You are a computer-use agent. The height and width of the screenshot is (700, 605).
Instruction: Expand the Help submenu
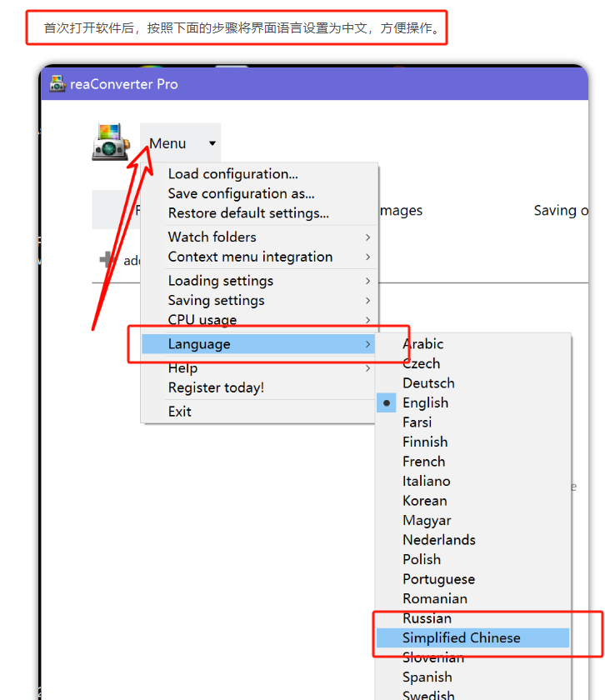click(x=258, y=367)
